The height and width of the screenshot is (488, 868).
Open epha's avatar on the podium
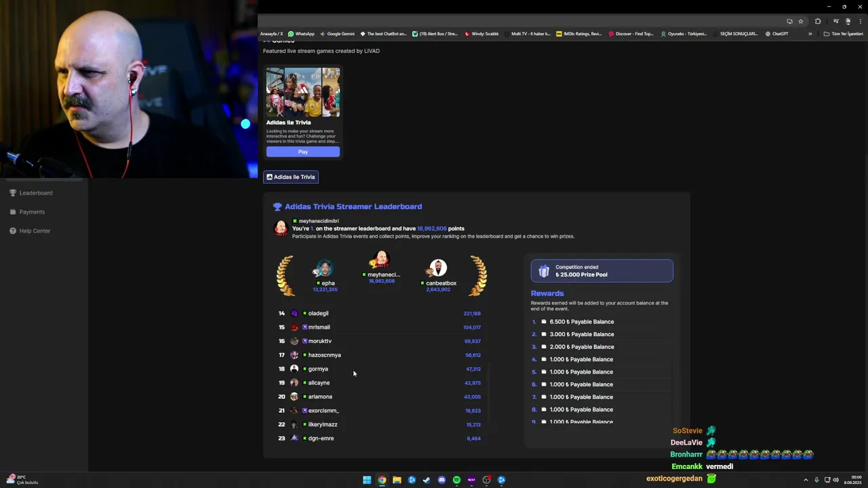coord(325,268)
